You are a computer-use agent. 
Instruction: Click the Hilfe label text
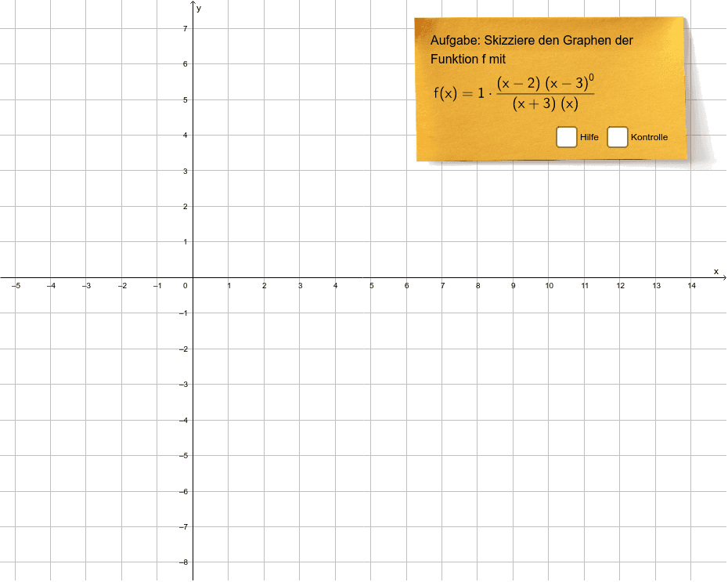589,138
